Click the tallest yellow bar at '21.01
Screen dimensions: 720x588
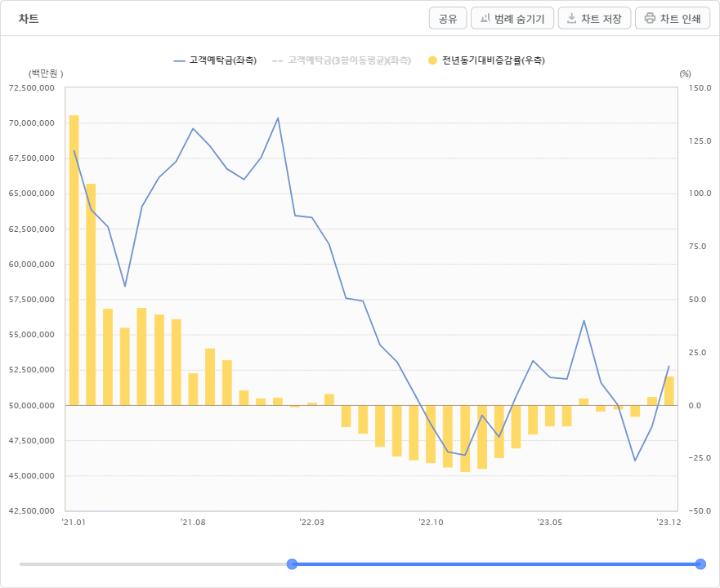74,261
